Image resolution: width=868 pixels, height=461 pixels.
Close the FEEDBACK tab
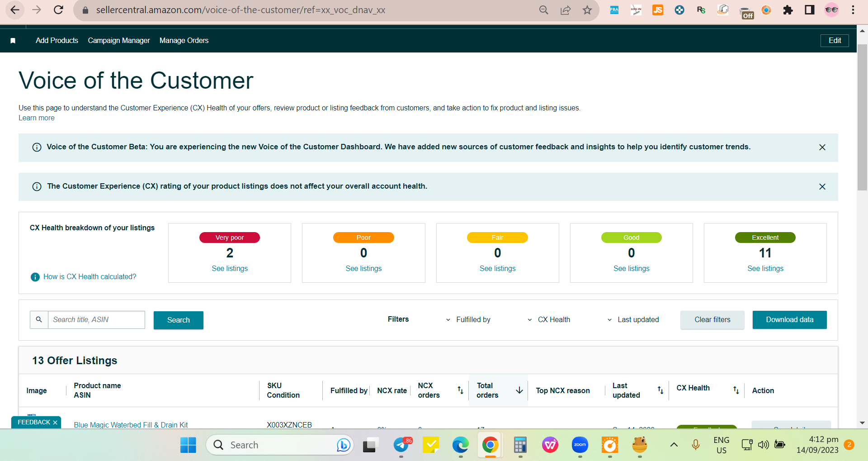click(x=55, y=423)
